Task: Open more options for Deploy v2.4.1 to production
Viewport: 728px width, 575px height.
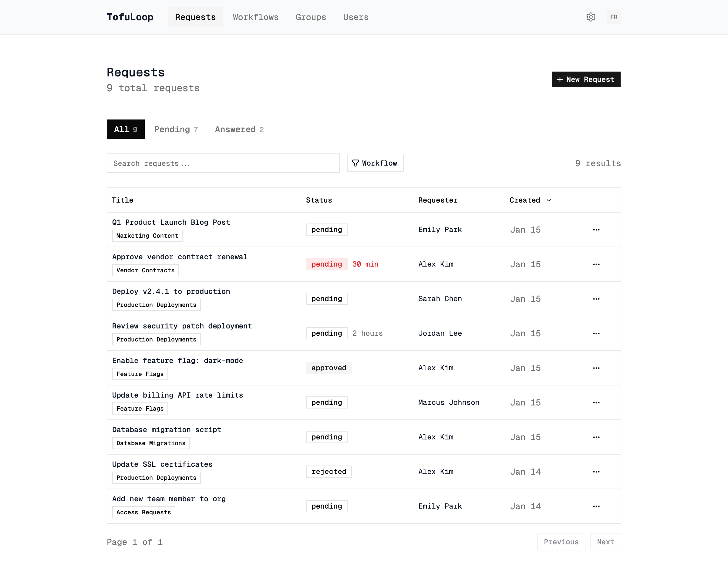Action: point(596,299)
